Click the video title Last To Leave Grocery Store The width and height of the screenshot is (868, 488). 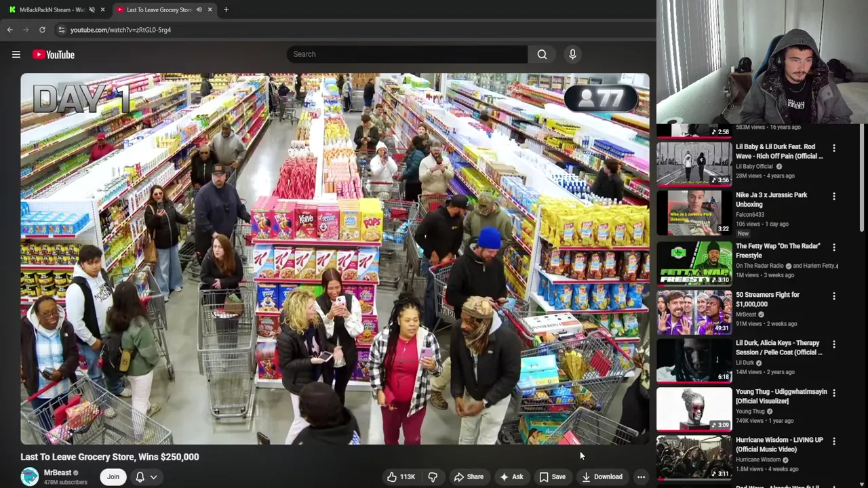click(109, 457)
